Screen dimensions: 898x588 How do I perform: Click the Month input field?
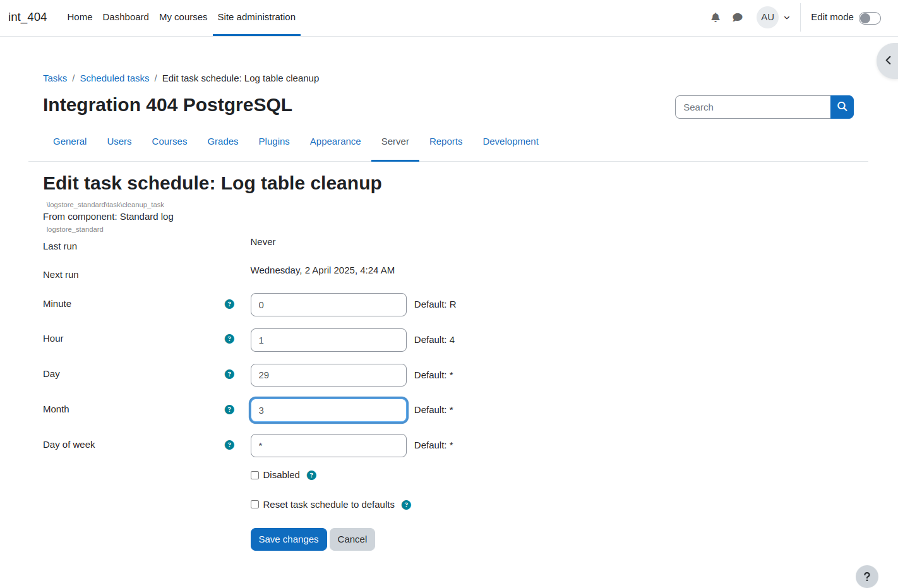click(328, 410)
